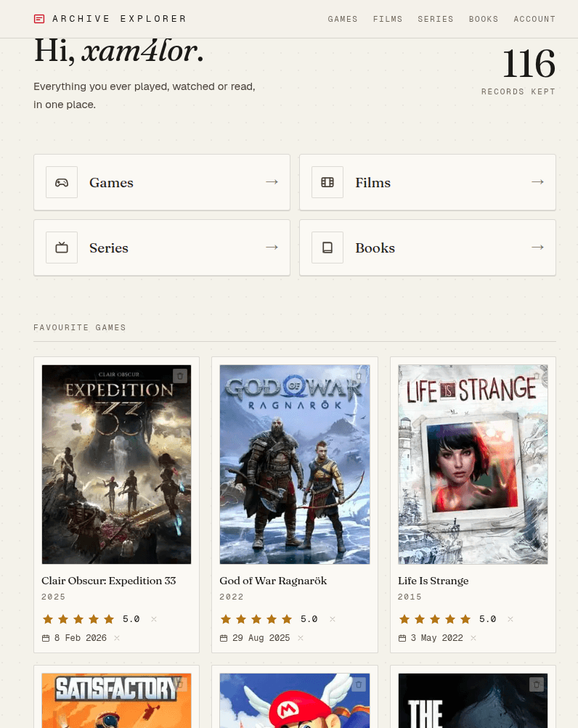Click calendar icon beside 29 Aug 2025
Viewport: 578px width, 728px height.
click(224, 638)
